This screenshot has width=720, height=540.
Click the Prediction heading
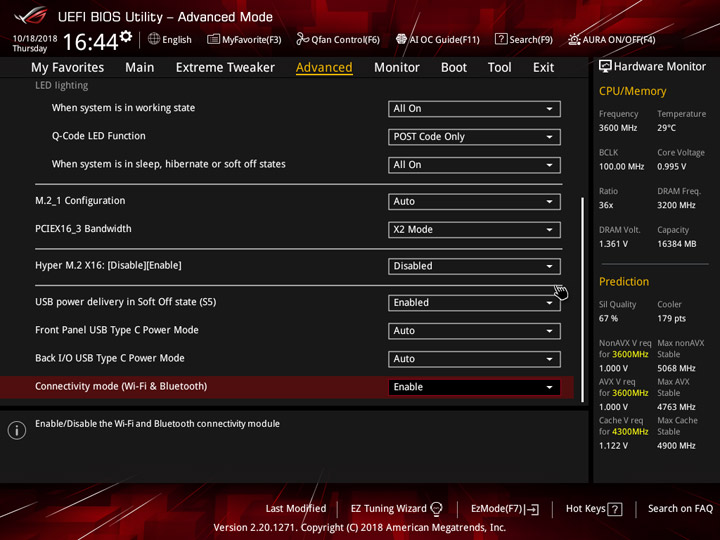pos(624,281)
